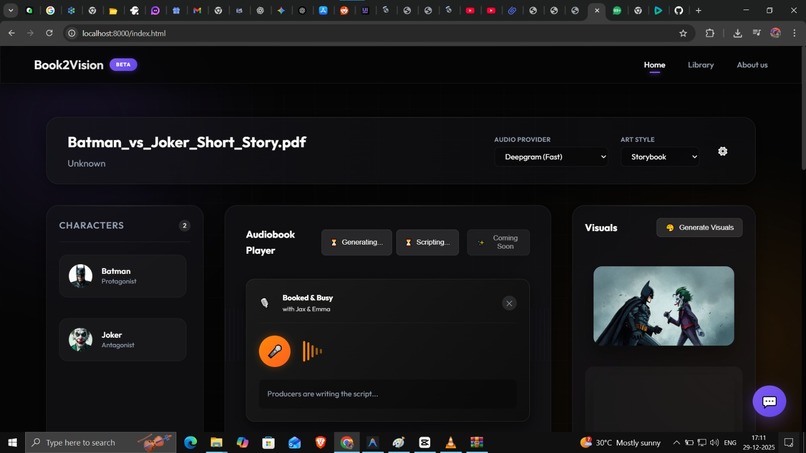This screenshot has width=806, height=453.
Task: View site information icon in address bar
Action: tap(72, 33)
